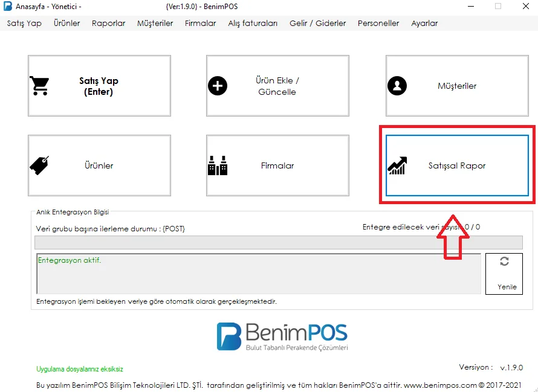
Task: Close the BenimPOS window
Action: point(526,7)
